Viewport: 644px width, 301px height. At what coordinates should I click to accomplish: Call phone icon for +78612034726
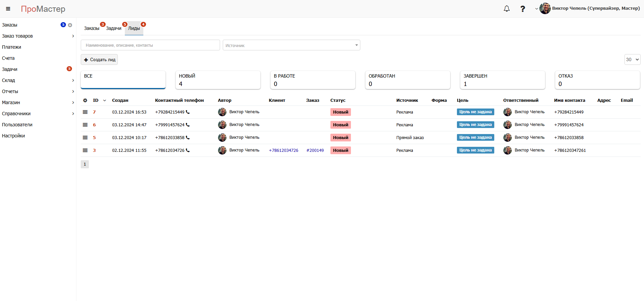[188, 150]
